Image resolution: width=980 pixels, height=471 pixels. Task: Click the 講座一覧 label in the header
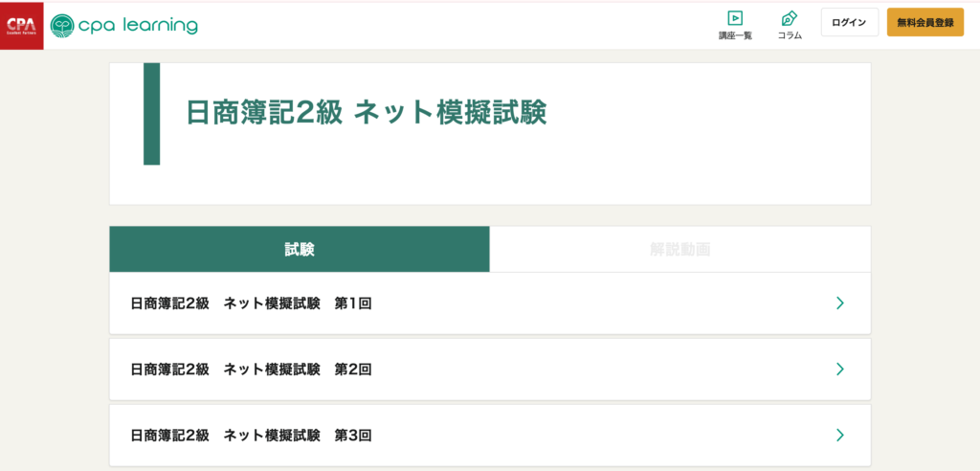coord(735,35)
